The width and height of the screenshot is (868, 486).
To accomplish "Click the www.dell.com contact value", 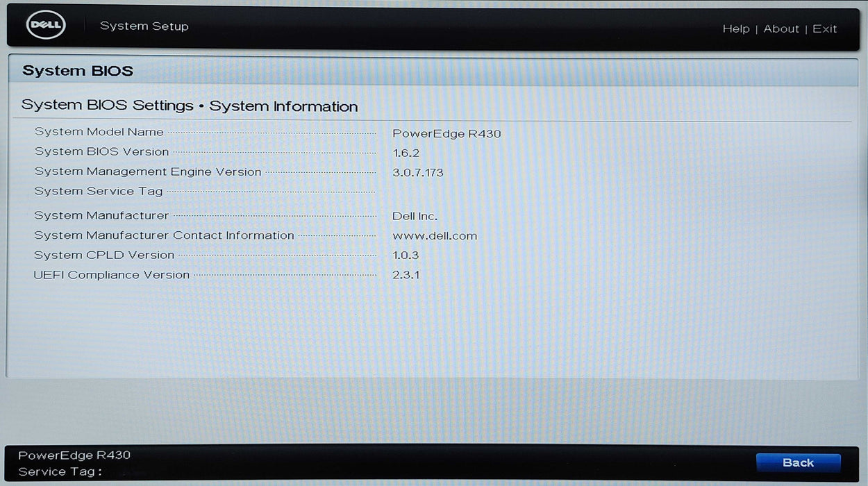I will tap(435, 235).
